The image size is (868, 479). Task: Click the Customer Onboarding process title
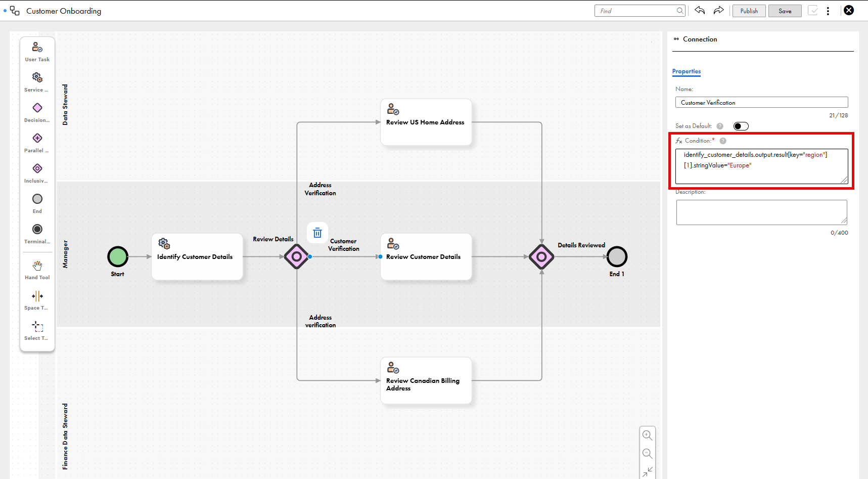pos(64,11)
